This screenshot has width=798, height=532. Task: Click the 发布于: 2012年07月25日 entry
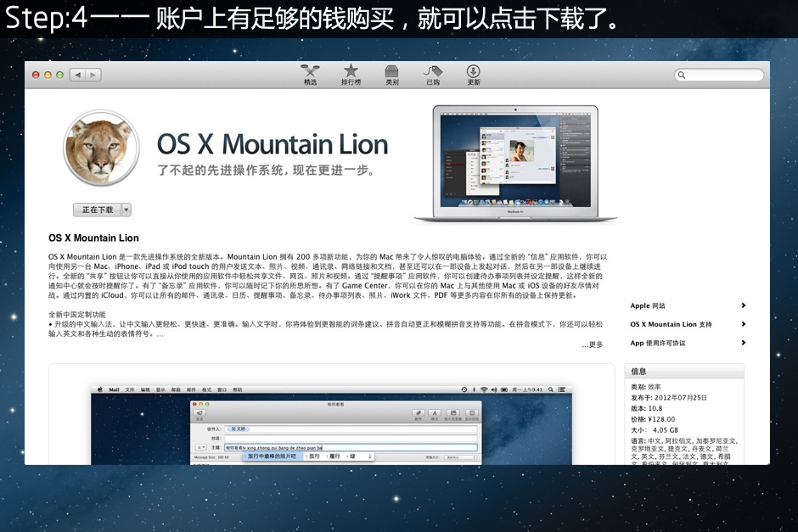point(669,398)
